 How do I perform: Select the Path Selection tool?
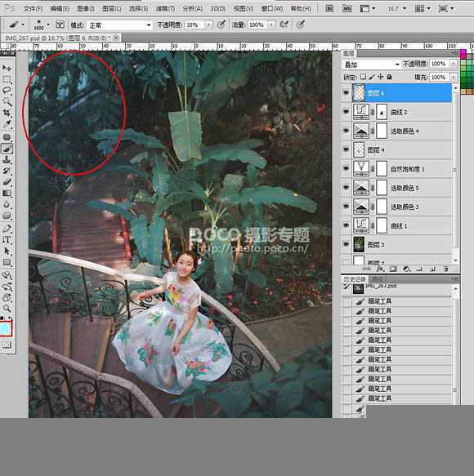(x=7, y=251)
